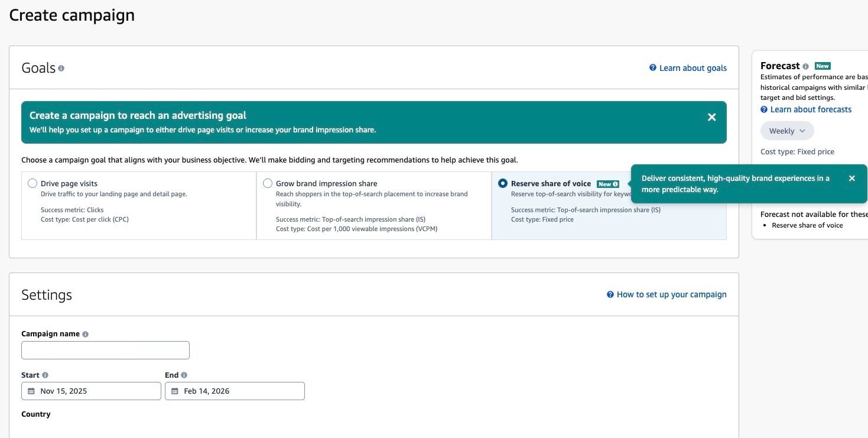This screenshot has height=438, width=868.
Task: Click the info icon beside Forecast heading
Action: [805, 66]
